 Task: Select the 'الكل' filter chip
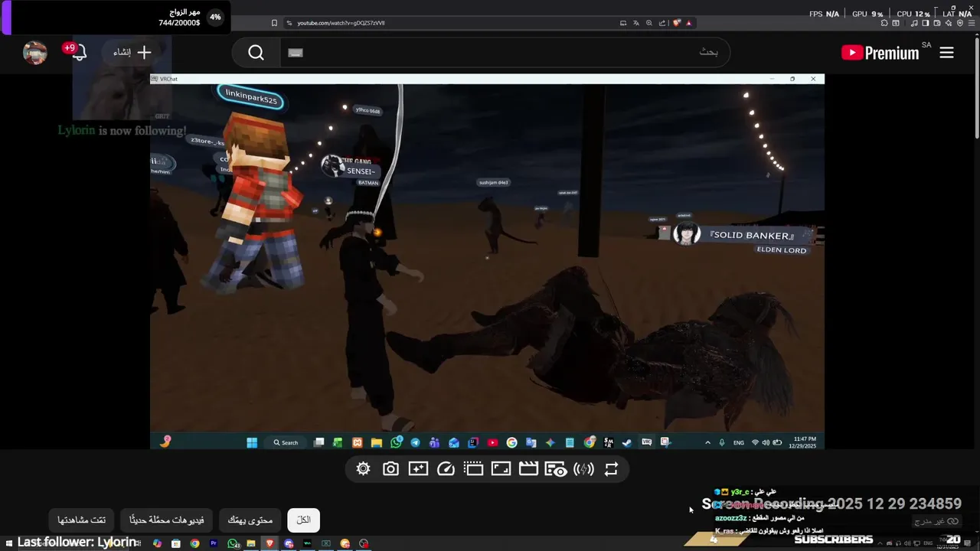[304, 520]
